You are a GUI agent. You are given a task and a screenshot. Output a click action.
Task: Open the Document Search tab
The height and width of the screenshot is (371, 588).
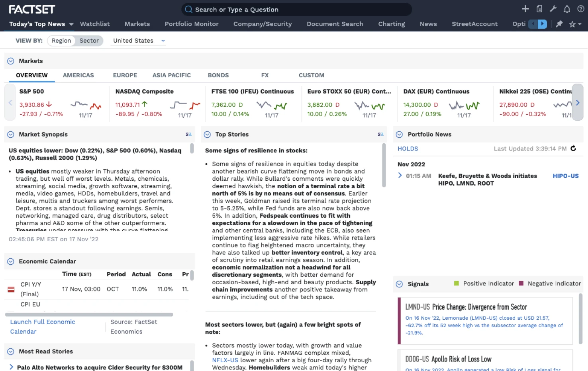coord(335,24)
